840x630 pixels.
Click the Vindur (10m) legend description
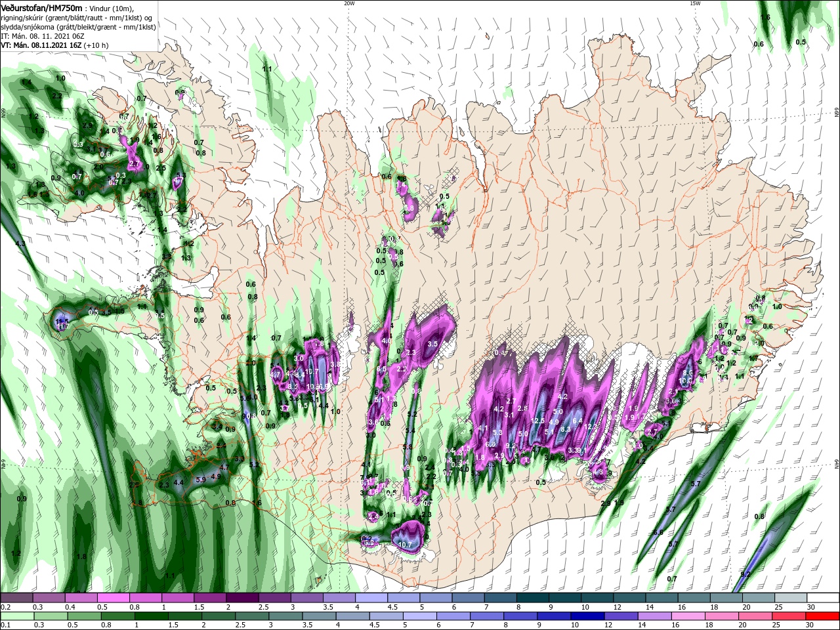click(x=111, y=8)
